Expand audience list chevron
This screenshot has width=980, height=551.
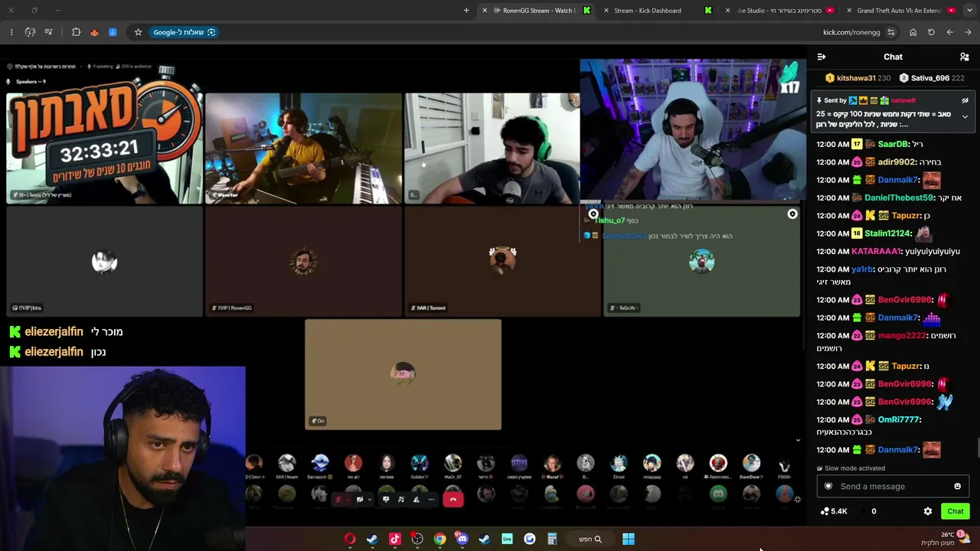799,440
